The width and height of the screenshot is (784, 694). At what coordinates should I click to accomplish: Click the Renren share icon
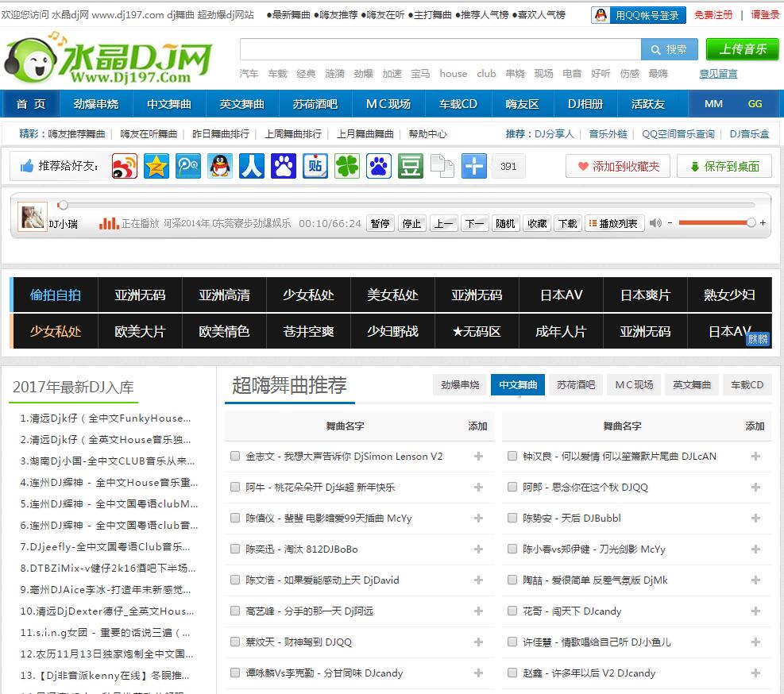[x=252, y=166]
